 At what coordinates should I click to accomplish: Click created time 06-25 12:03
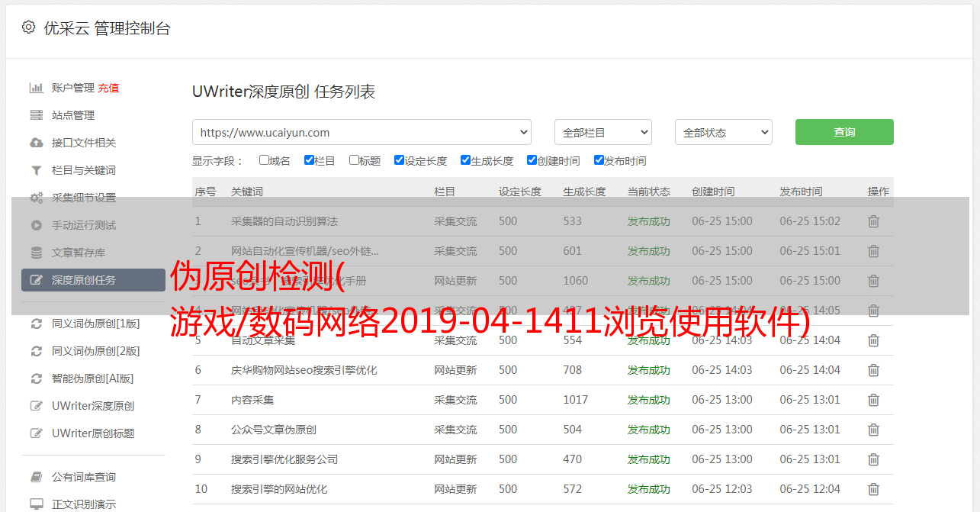[x=722, y=489]
